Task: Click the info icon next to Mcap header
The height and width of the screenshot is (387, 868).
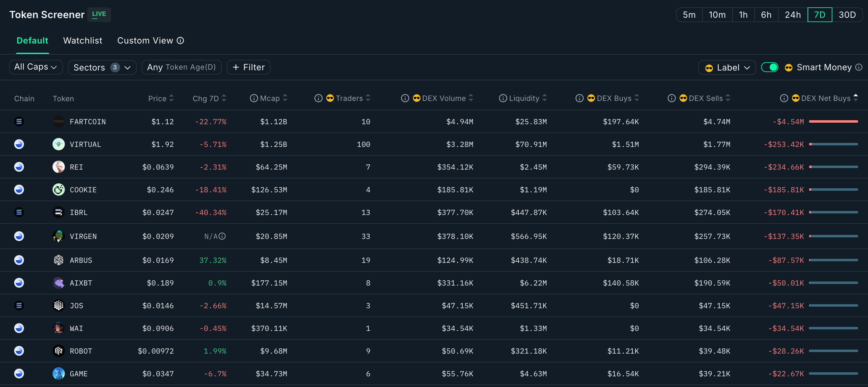Action: (x=253, y=98)
